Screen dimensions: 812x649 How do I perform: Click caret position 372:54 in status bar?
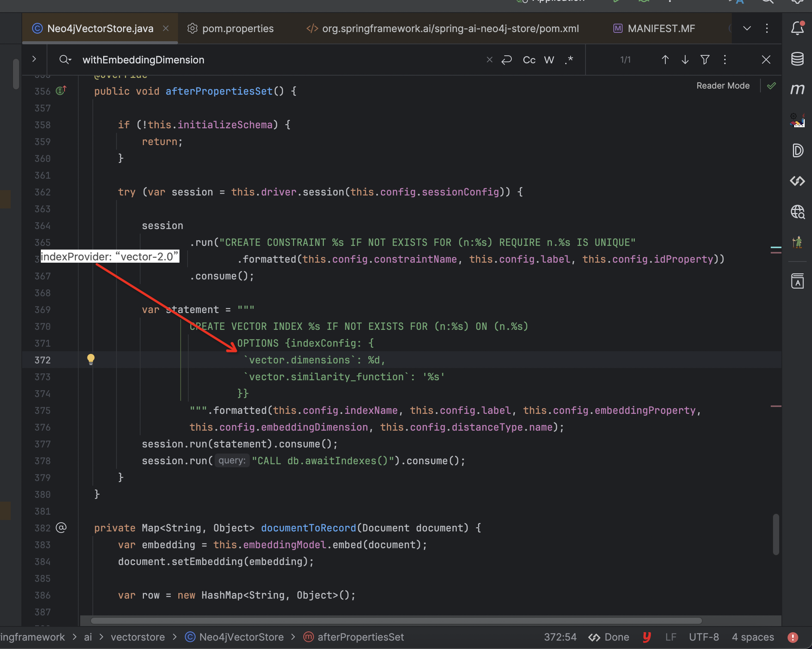coord(560,637)
